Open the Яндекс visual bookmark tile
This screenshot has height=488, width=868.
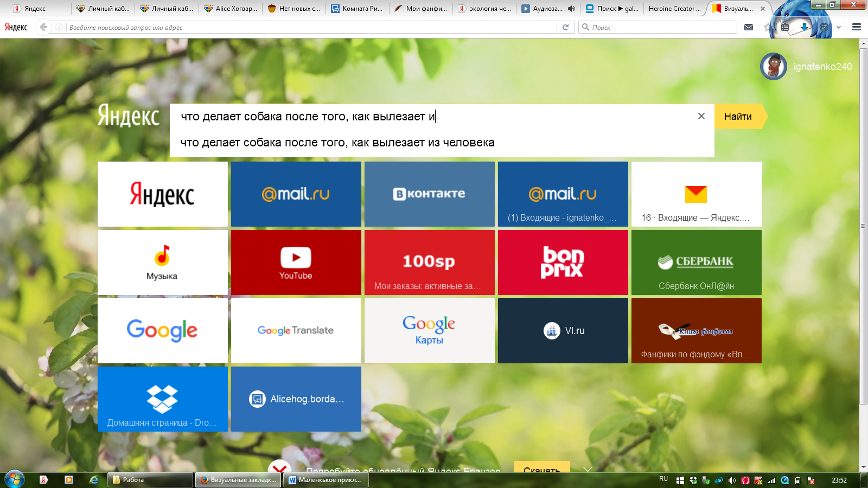163,194
